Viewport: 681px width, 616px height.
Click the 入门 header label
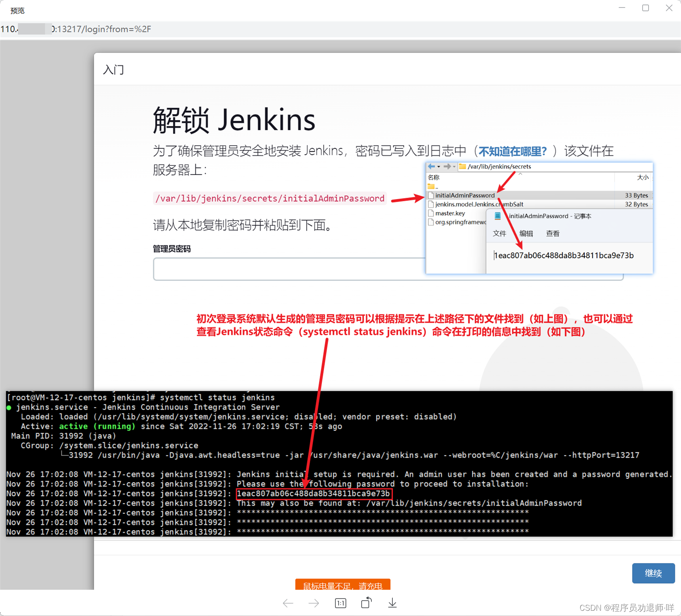[x=113, y=70]
